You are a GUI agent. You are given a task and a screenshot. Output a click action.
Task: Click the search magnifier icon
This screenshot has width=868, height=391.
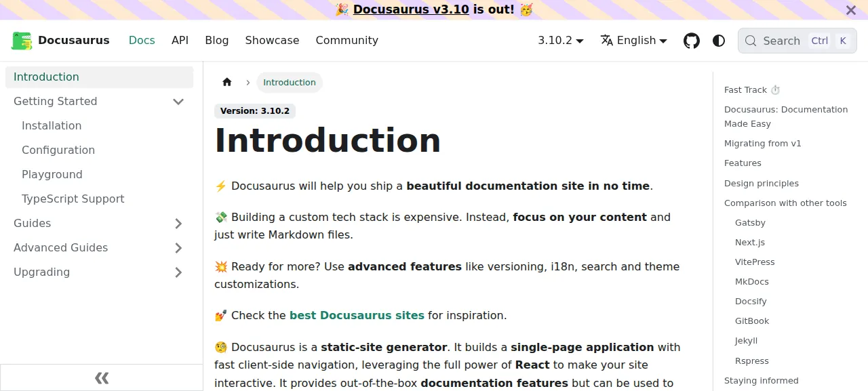(x=751, y=41)
